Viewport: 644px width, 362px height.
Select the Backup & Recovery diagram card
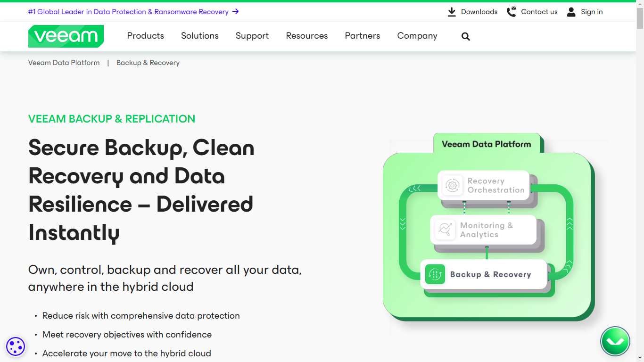pyautogui.click(x=484, y=274)
